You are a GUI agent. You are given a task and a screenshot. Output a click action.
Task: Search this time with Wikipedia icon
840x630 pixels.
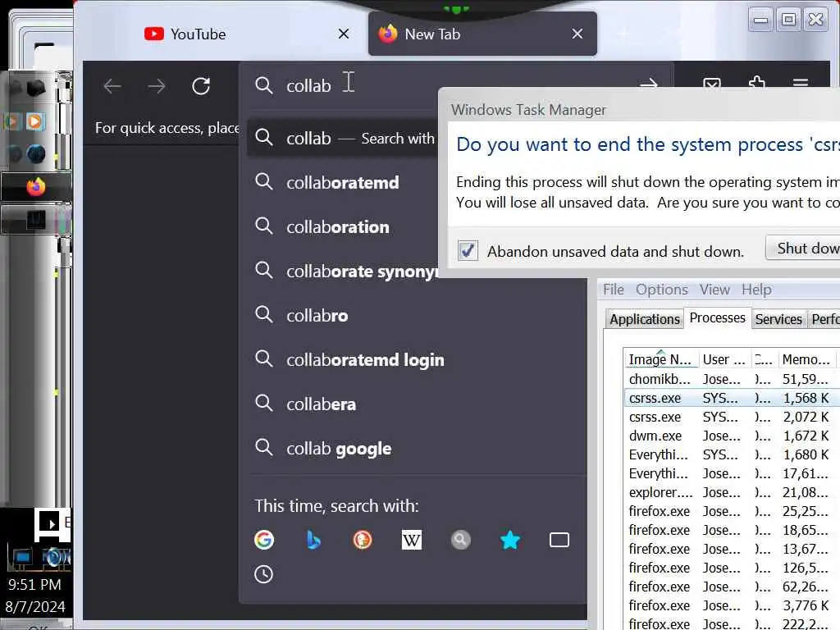[x=412, y=540]
